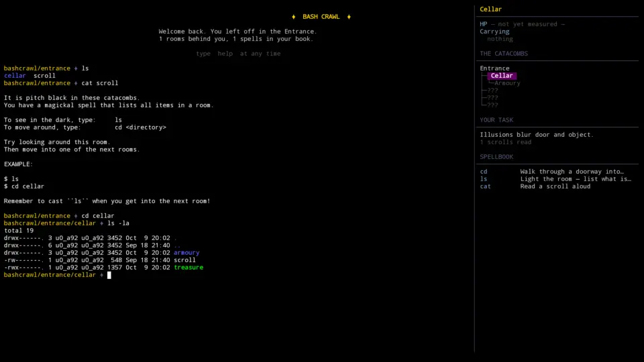644x362 pixels.
Task: Click the 'cd cellar' command at entrance prompt
Action: (98, 216)
